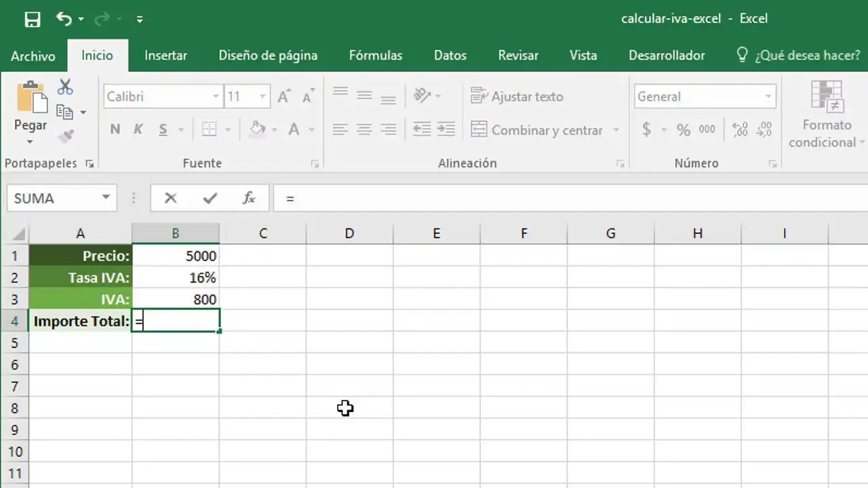The height and width of the screenshot is (488, 868).
Task: Click the Accounting format dollar icon
Action: click(x=647, y=129)
